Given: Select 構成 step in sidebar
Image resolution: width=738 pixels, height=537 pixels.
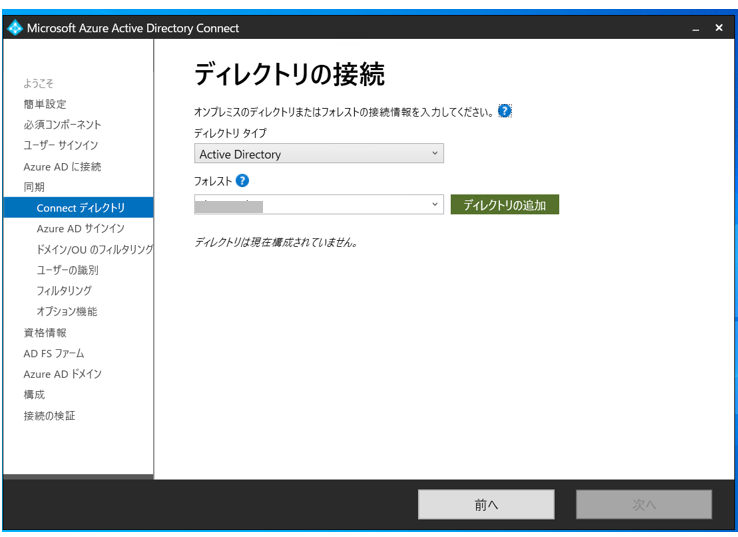Looking at the screenshot, I should 34,395.
